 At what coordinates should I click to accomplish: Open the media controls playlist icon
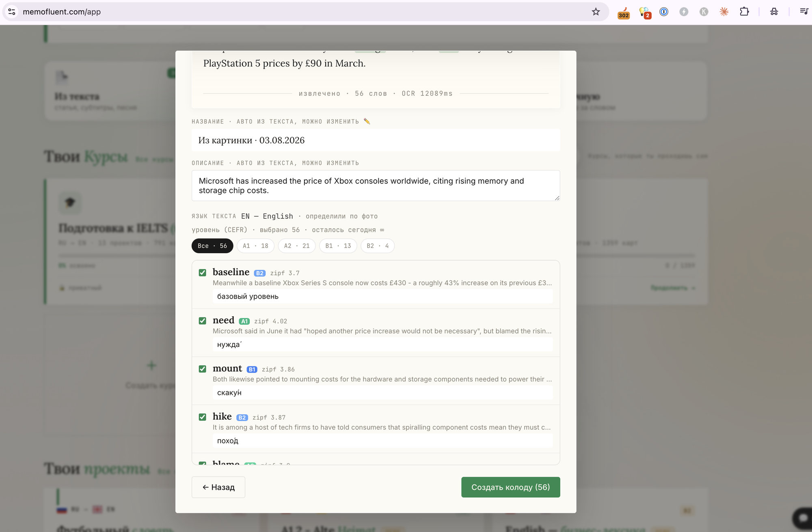(x=804, y=12)
